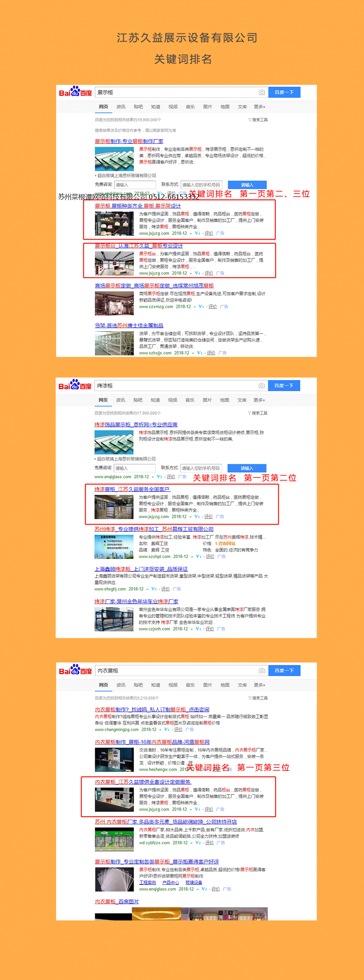Click the Baidu logo beside the 烤漆柜 search
The width and height of the screenshot is (364, 980).
(x=75, y=385)
